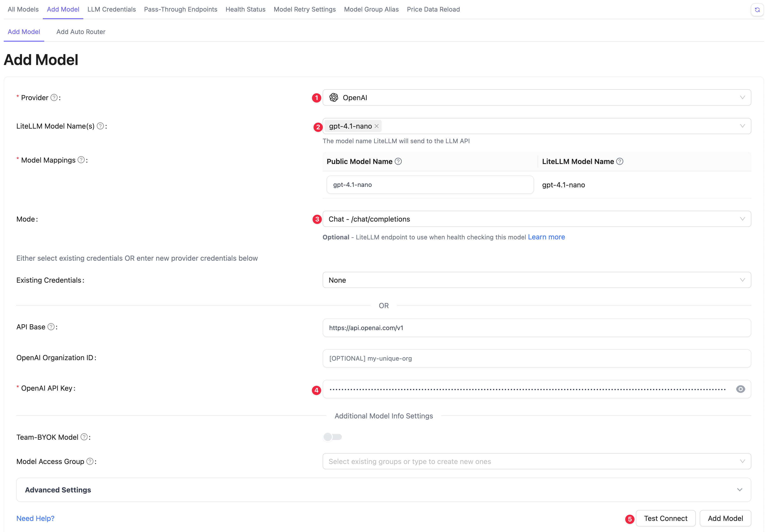Open the Need Help? link

pyautogui.click(x=35, y=518)
